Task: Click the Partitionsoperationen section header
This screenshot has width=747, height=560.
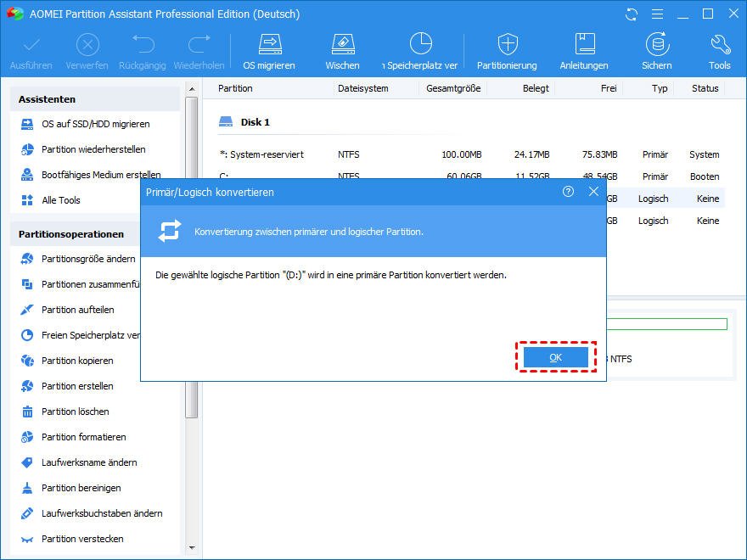Action: point(76,234)
